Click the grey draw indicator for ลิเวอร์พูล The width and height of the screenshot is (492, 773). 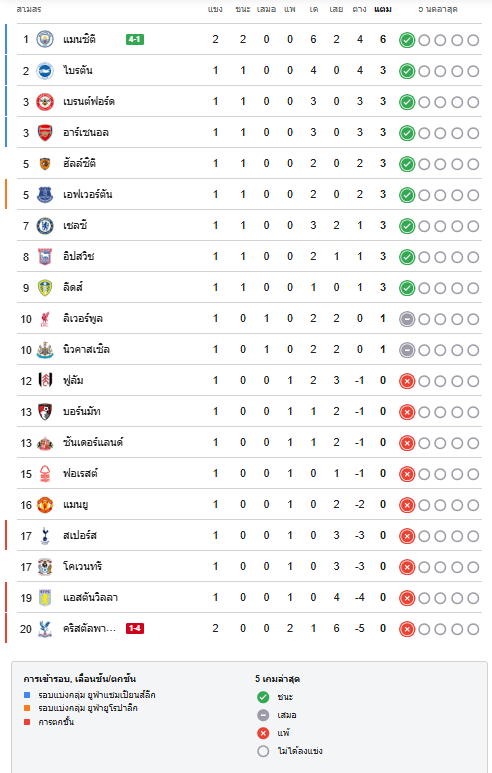[x=407, y=319]
